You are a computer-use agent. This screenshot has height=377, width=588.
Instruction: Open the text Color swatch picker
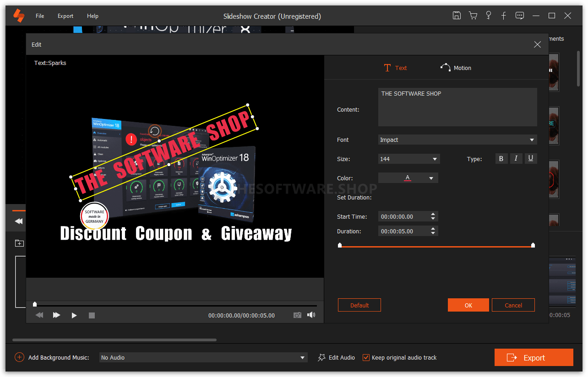click(x=408, y=178)
